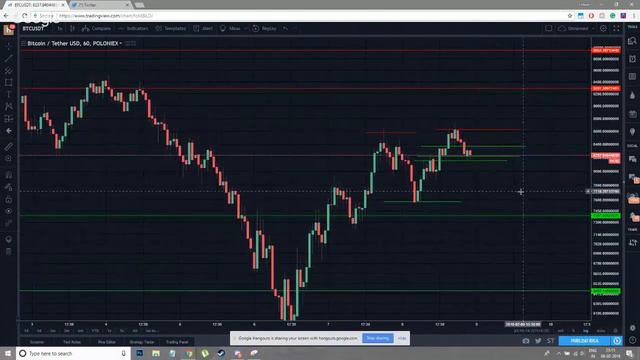Select the ruler measure tool
This screenshot has width=640, height=360.
(x=9, y=146)
